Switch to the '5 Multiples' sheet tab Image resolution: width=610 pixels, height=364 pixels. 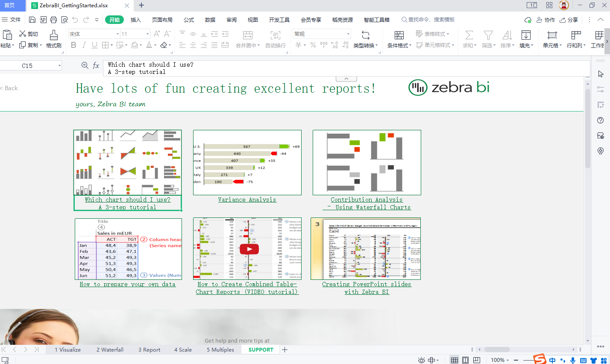click(x=220, y=349)
